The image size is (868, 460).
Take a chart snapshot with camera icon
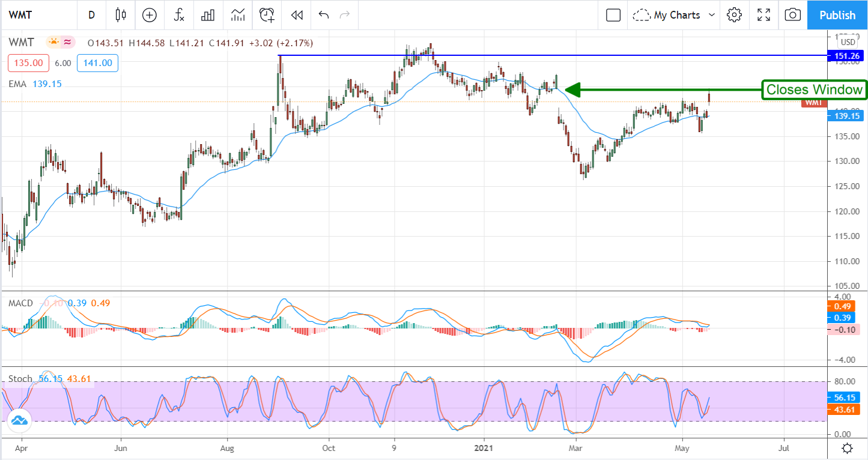click(792, 15)
